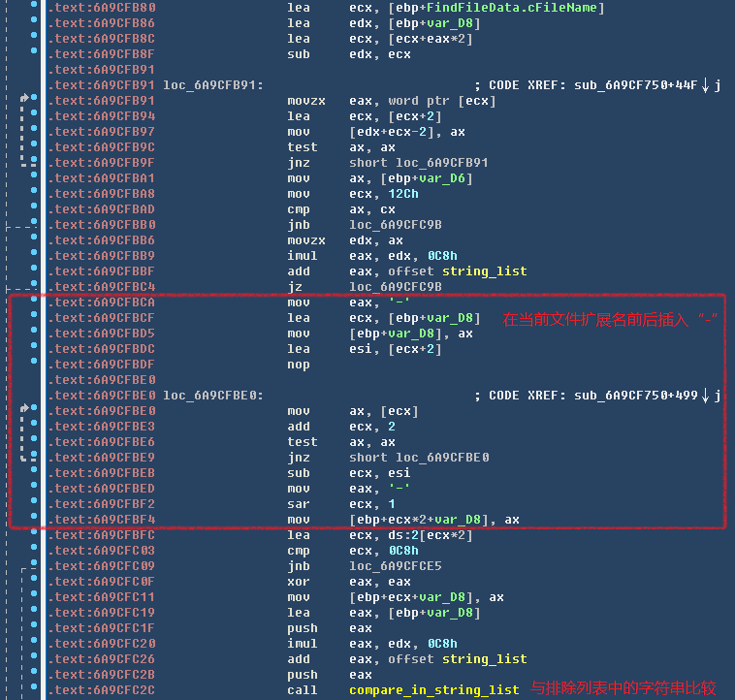Click sub mnemonic on line 6A9CFBEB
This screenshot has height=700, width=735.
point(299,473)
